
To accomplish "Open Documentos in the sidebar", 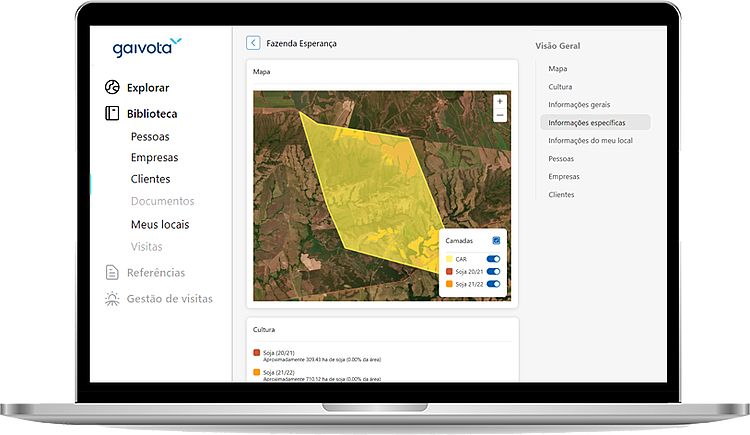I will point(163,201).
